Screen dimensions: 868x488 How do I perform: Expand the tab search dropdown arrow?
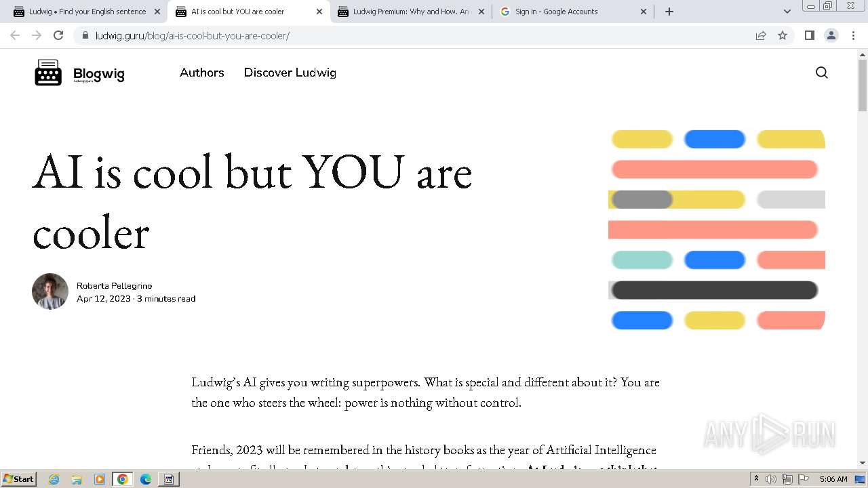[787, 12]
